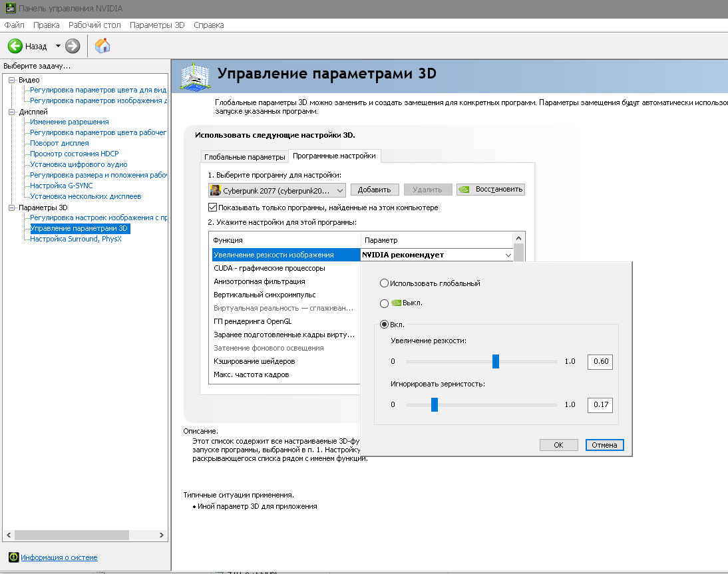Open the Back history dropdown arrow
The height and width of the screenshot is (574, 728).
pos(58,46)
